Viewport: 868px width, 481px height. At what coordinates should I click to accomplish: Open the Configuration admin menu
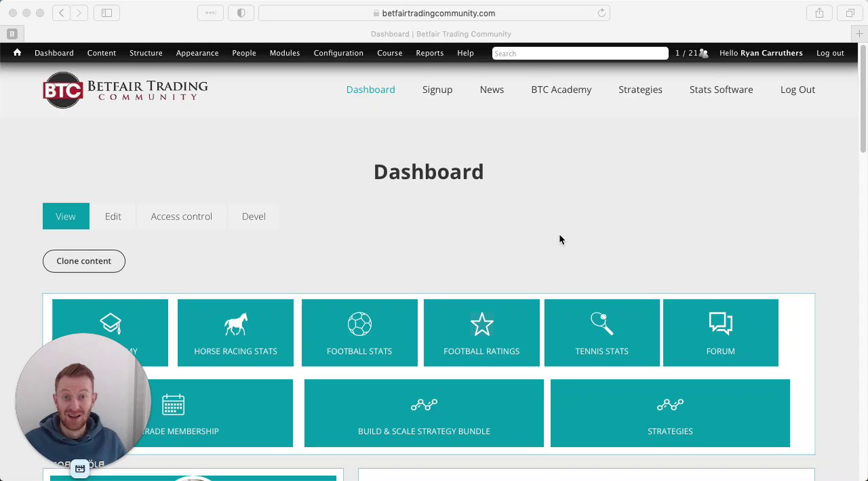coord(338,53)
